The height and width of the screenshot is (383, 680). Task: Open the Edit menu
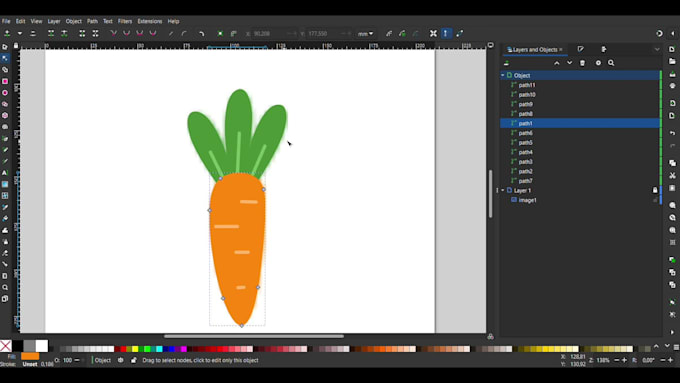[x=20, y=21]
